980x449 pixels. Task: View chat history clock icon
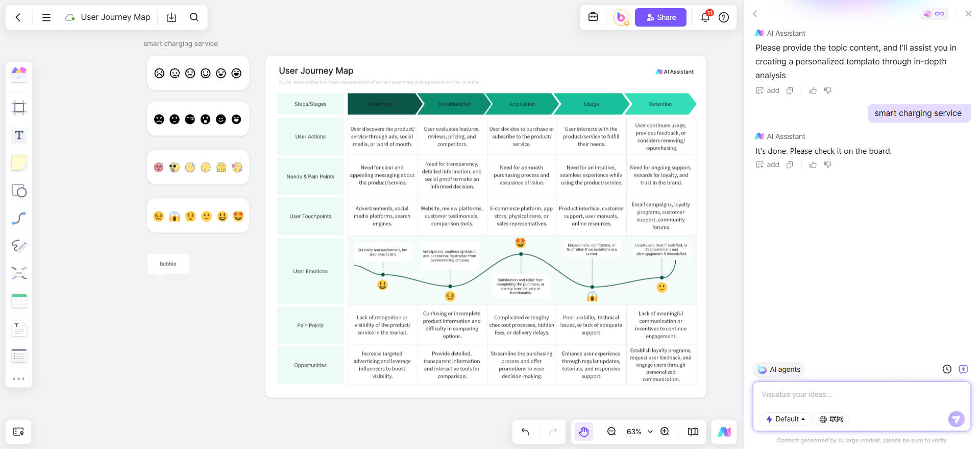tap(947, 369)
